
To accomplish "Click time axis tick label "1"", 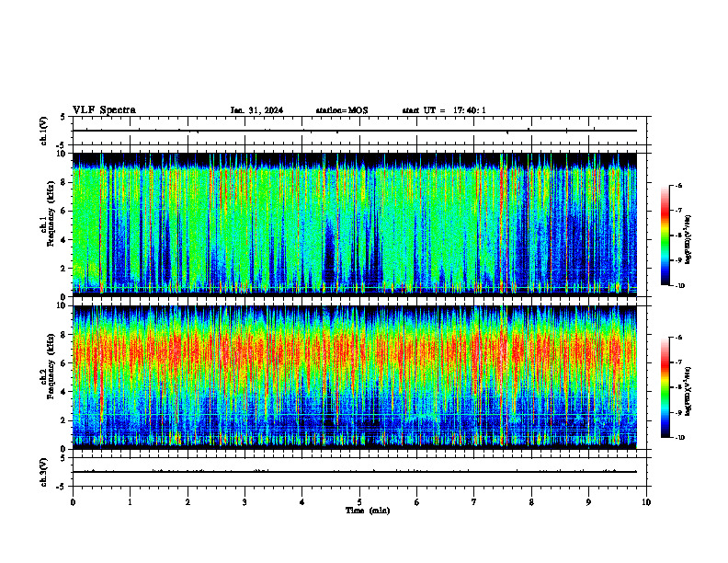I will click(x=130, y=502).
